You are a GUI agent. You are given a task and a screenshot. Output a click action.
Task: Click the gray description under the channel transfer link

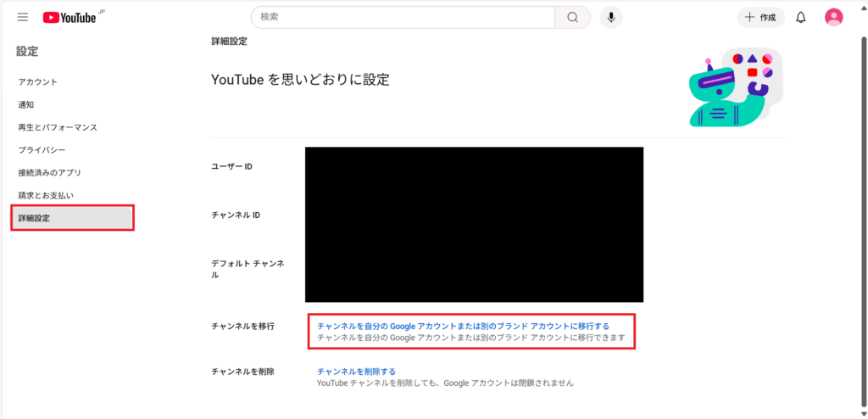click(x=471, y=337)
